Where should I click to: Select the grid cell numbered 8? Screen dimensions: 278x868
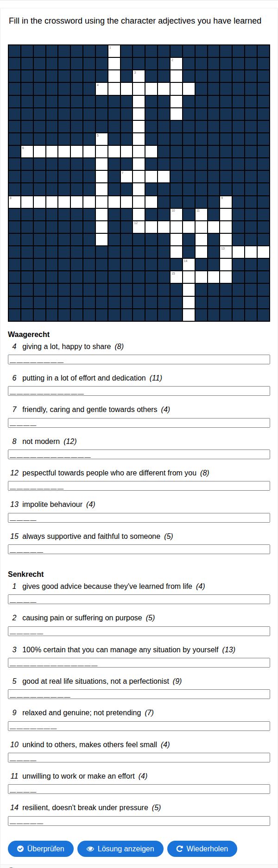tap(14, 202)
